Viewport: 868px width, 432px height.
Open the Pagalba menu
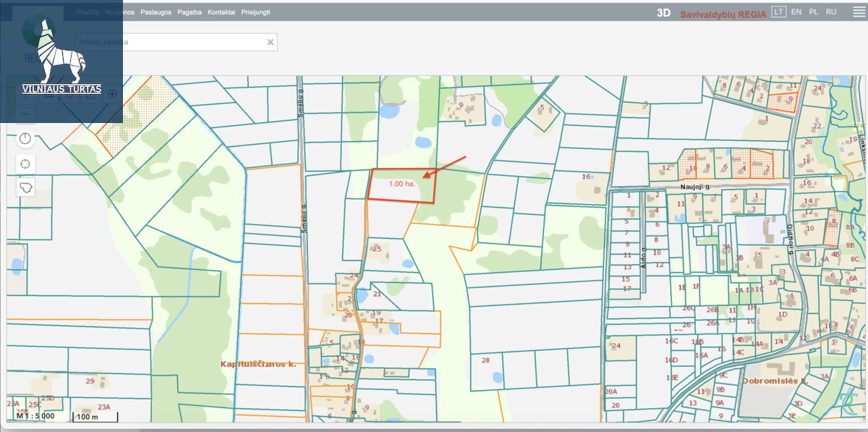pyautogui.click(x=190, y=12)
